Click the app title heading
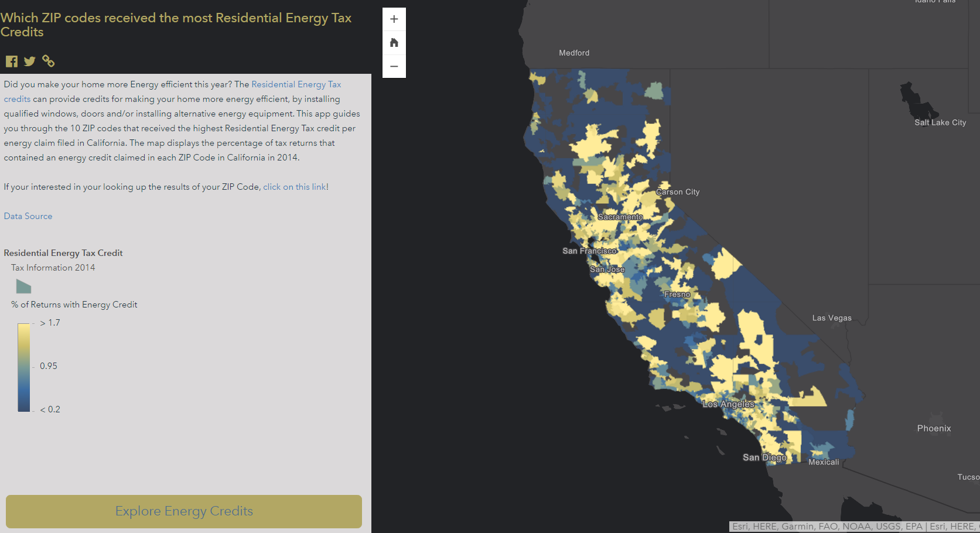The width and height of the screenshot is (980, 533). [x=176, y=25]
